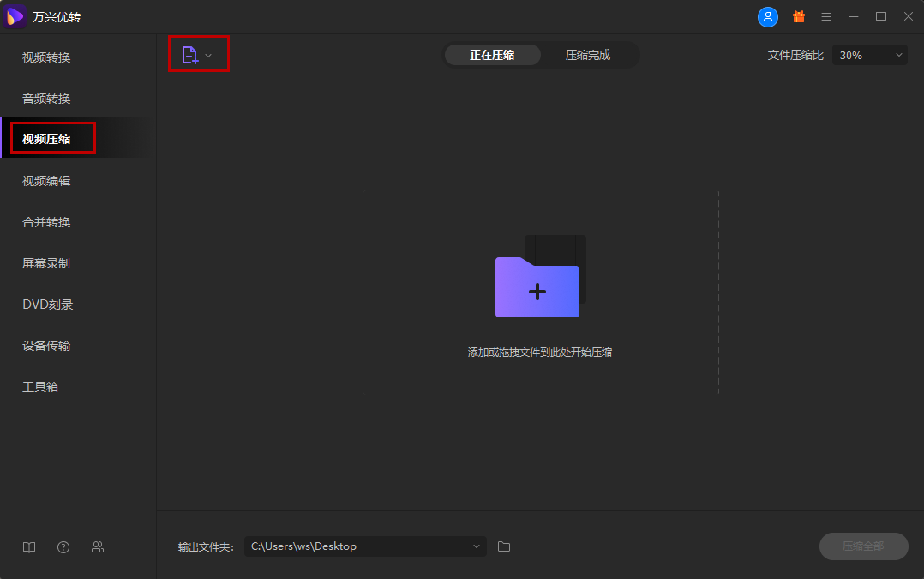This screenshot has height=579, width=924.
Task: Close the 万兴优转 window
Action: [908, 16]
